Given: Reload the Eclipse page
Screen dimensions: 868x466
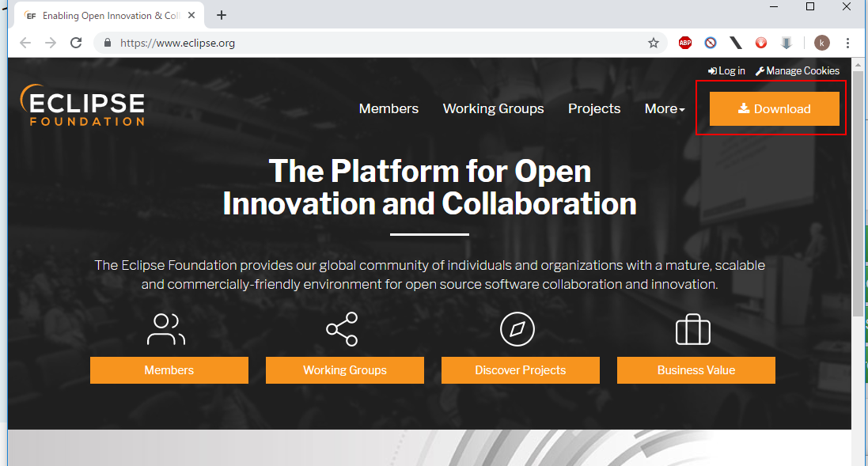Looking at the screenshot, I should pyautogui.click(x=76, y=43).
